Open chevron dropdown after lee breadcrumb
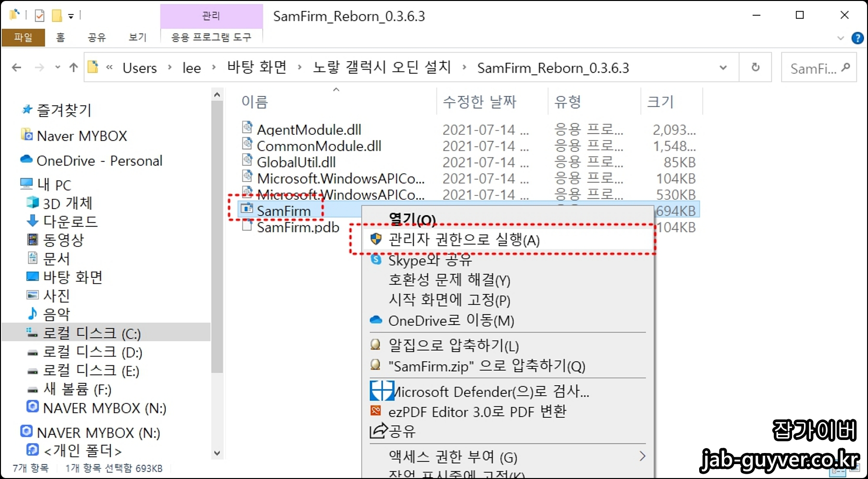This screenshot has width=868, height=479. (x=214, y=67)
